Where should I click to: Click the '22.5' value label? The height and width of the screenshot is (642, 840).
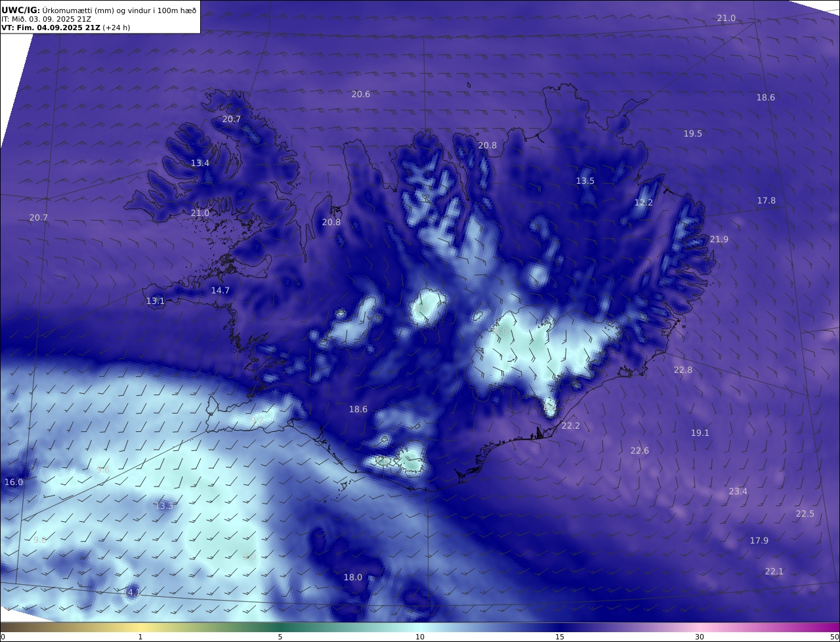click(805, 514)
